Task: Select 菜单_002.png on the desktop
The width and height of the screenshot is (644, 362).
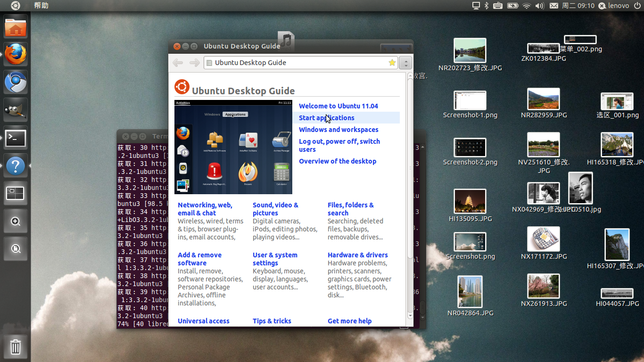Action: [581, 44]
